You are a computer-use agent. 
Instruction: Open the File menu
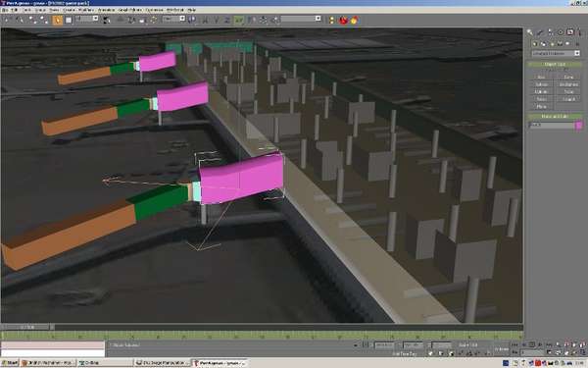coord(5,10)
